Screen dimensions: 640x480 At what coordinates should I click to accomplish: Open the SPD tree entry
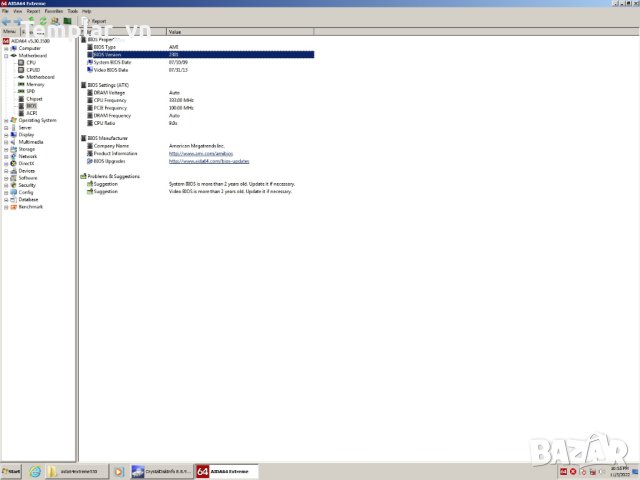click(x=31, y=91)
